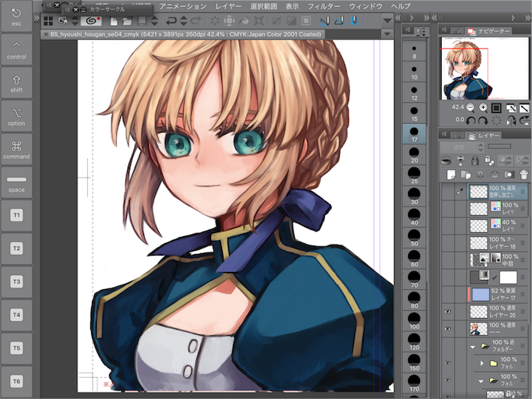
Task: Switch to the ナビゲーター tab
Action: [x=488, y=31]
